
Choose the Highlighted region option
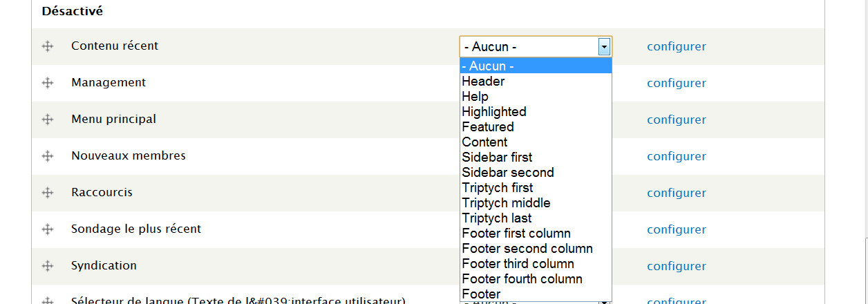tap(494, 112)
